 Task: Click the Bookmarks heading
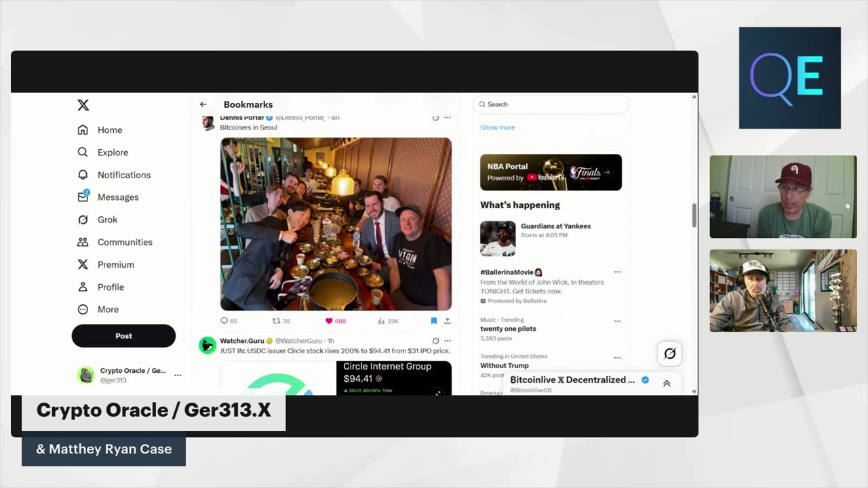tap(248, 104)
